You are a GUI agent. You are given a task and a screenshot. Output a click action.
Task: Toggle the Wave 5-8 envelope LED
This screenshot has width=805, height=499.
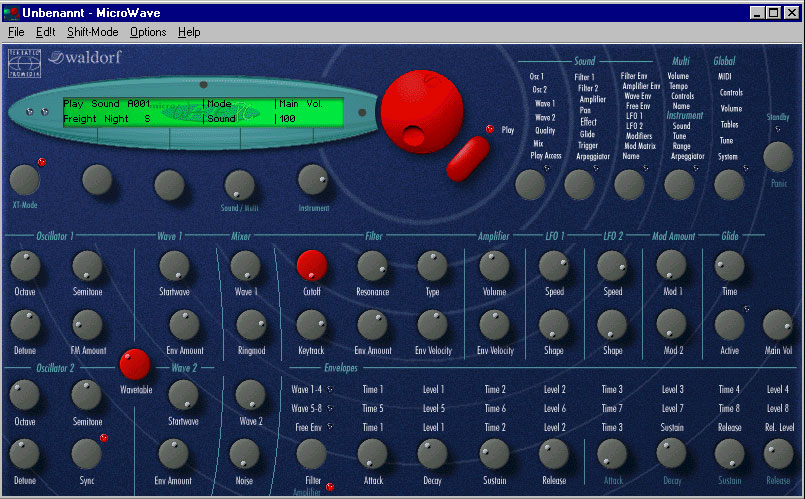point(330,409)
